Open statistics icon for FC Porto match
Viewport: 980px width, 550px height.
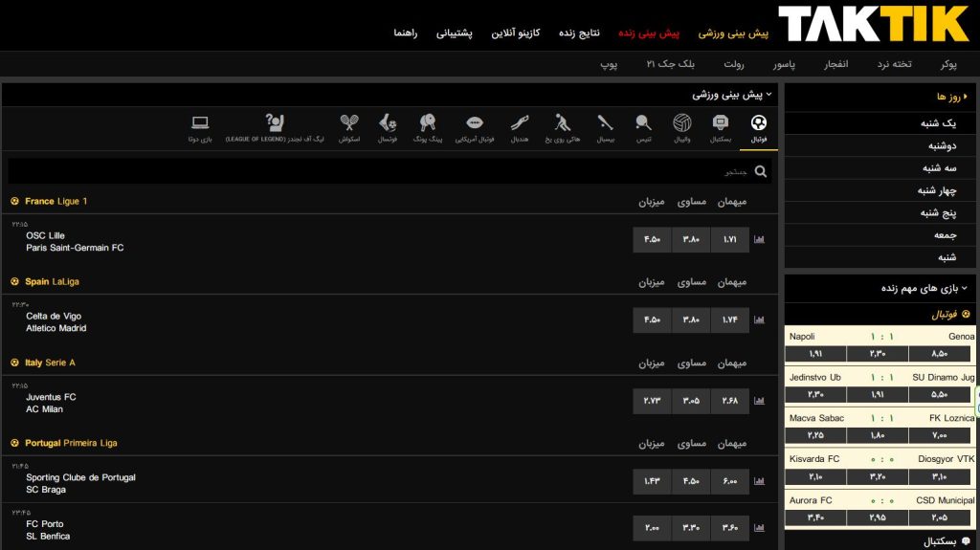(759, 527)
